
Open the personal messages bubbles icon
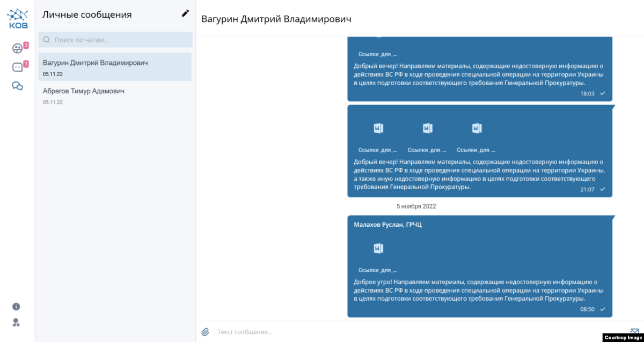pyautogui.click(x=17, y=86)
